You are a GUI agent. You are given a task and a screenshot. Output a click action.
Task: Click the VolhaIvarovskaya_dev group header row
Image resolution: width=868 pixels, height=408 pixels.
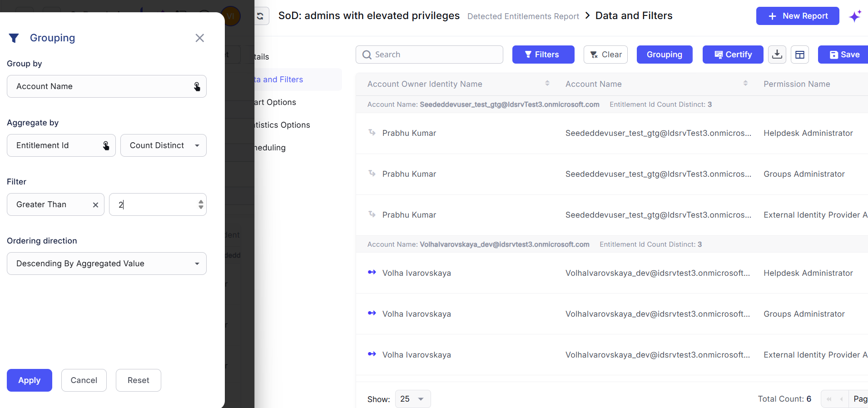pos(612,244)
